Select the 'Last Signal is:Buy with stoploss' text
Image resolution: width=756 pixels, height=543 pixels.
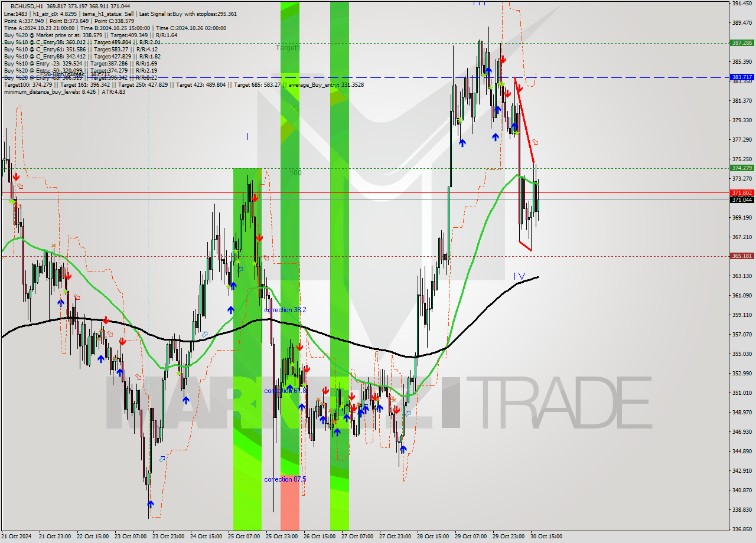coord(183,14)
